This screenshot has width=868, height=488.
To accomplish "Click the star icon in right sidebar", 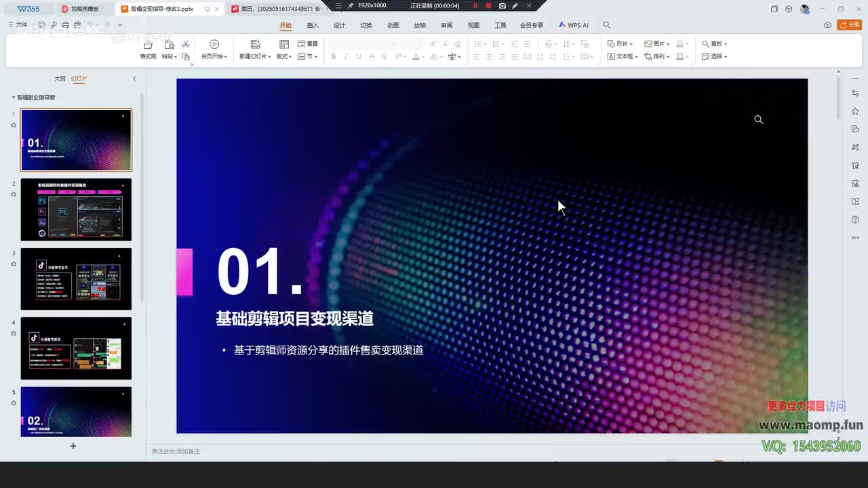I will point(855,111).
